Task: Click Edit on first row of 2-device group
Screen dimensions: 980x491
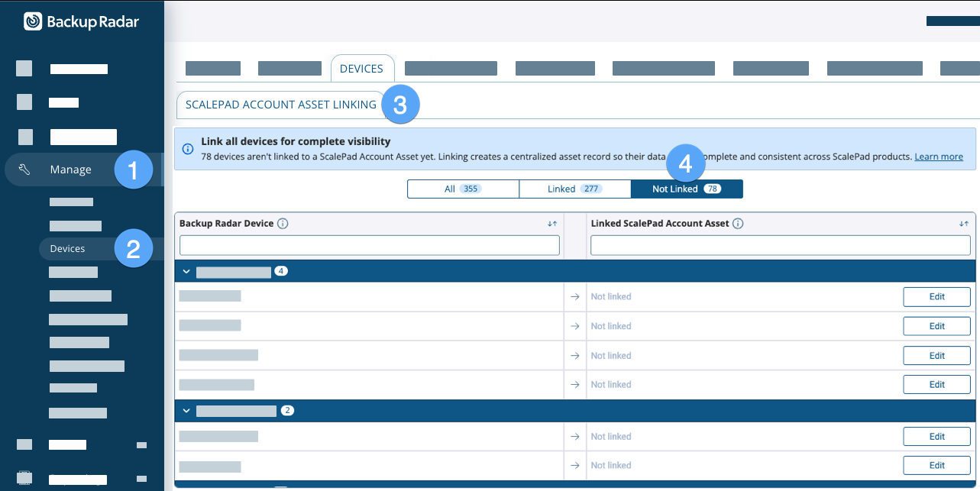Action: [x=937, y=437]
